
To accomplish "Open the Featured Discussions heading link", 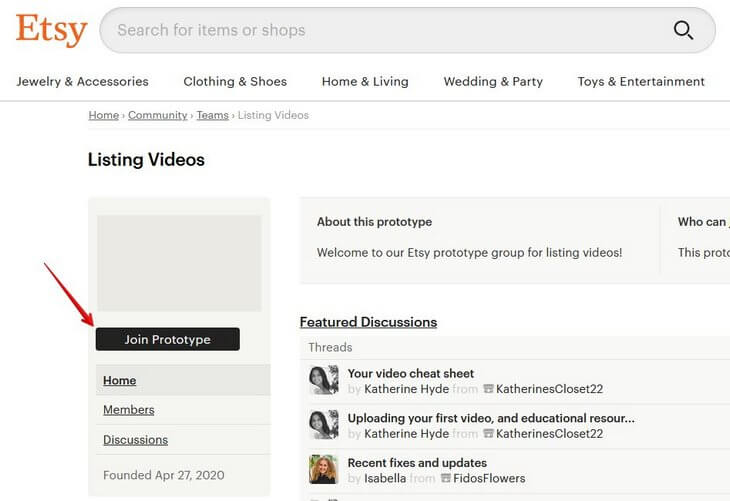I will pos(368,322).
